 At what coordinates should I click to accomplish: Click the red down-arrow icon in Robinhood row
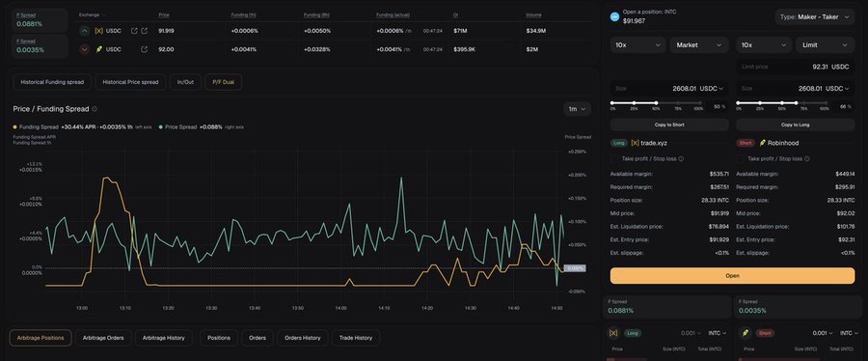(x=84, y=49)
